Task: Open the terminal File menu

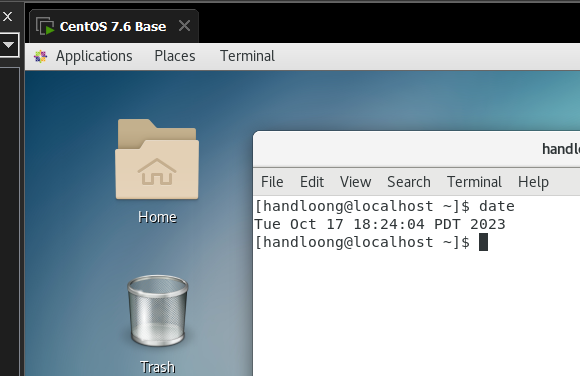Action: pyautogui.click(x=272, y=182)
